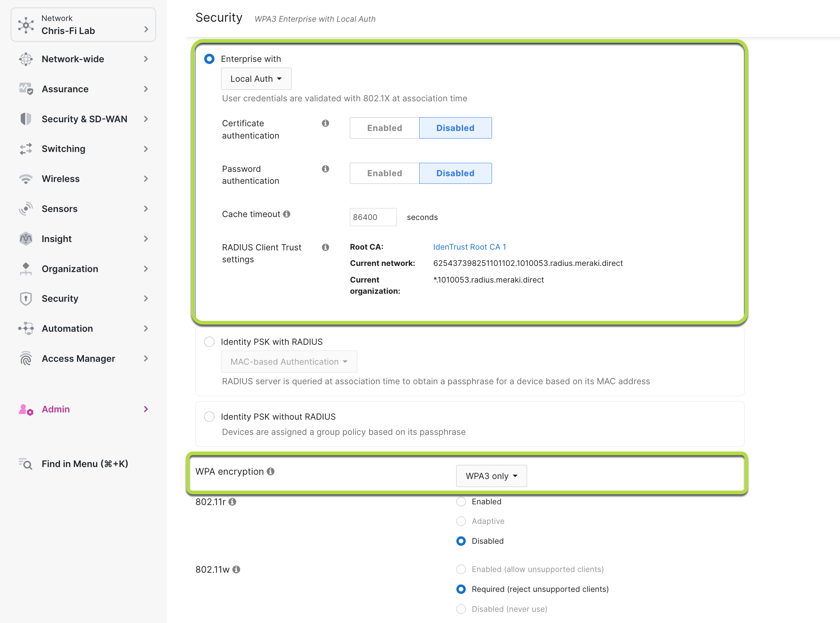Expand Assurance menu chevron
The height and width of the screenshot is (623, 840).
tap(146, 89)
